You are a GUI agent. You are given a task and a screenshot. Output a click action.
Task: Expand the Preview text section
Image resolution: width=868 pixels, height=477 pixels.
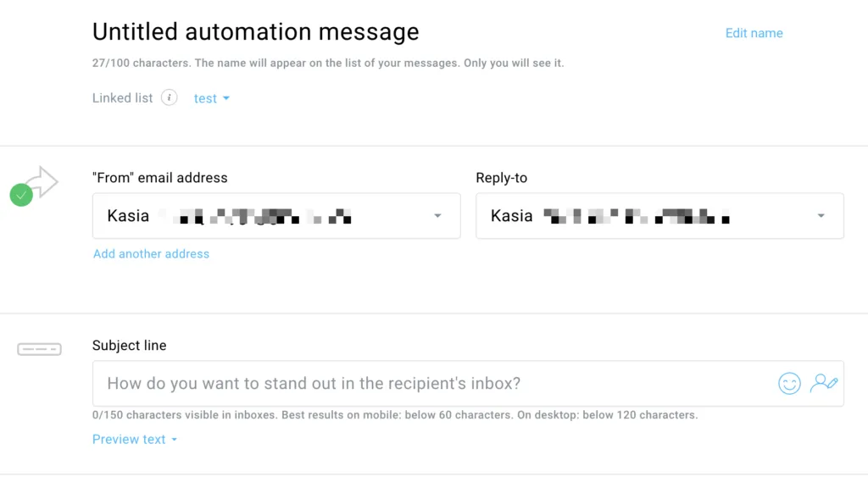point(135,440)
